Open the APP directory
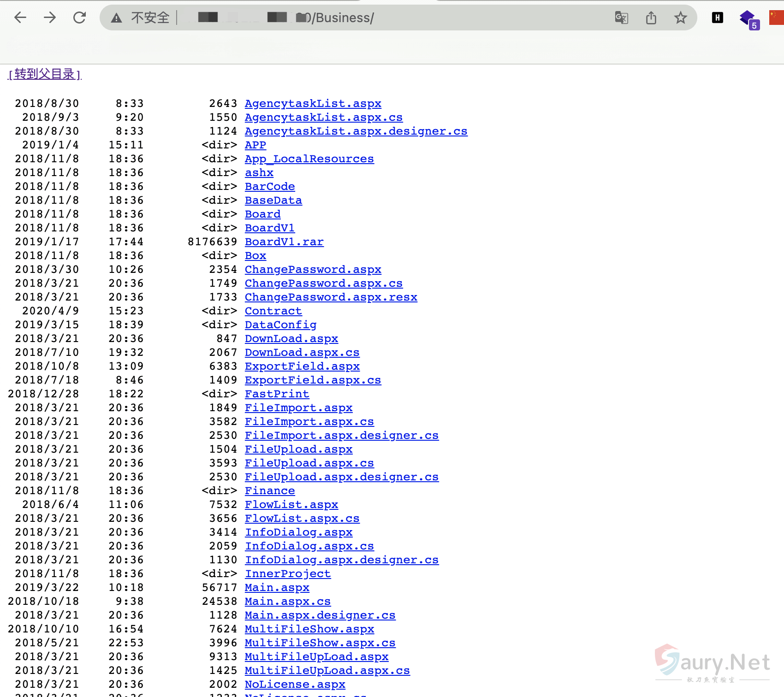The height and width of the screenshot is (697, 784). 255,145
